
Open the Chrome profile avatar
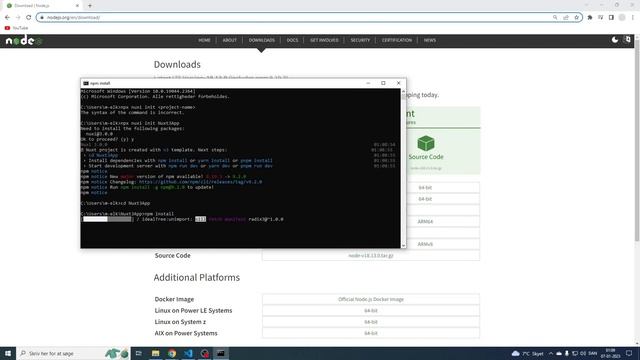(622, 18)
